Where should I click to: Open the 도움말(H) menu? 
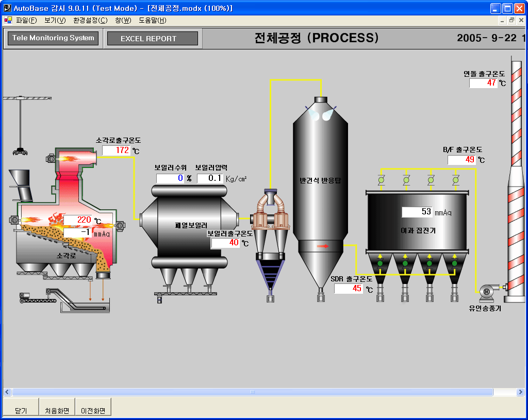click(x=152, y=21)
